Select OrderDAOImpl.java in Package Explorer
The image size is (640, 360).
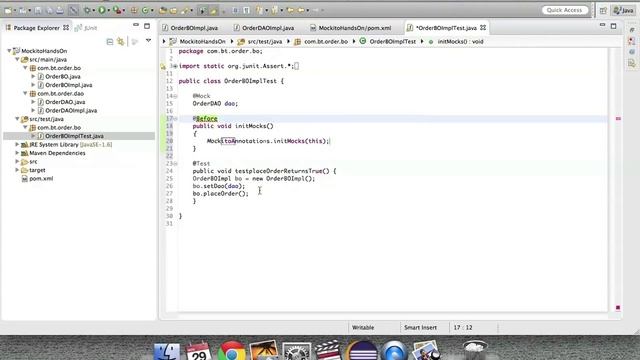[x=71, y=111]
